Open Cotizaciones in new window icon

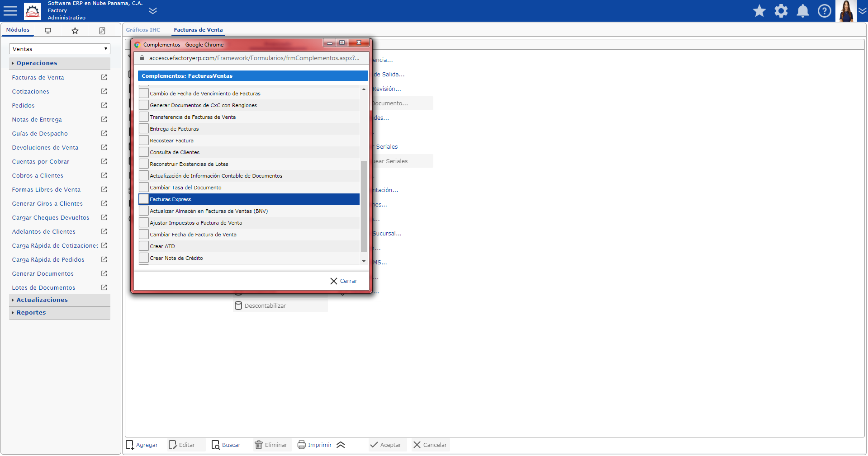click(104, 91)
